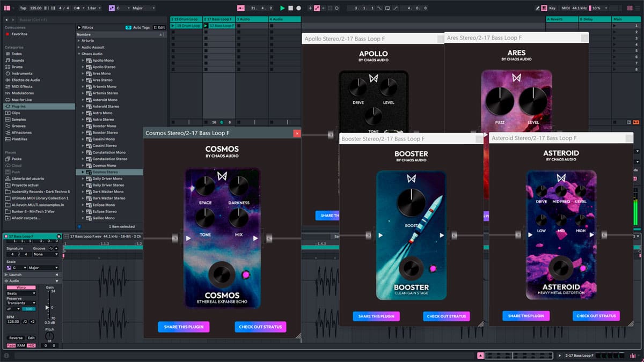Toggle the RAM button in clip view
The image size is (644, 362).
21,345
